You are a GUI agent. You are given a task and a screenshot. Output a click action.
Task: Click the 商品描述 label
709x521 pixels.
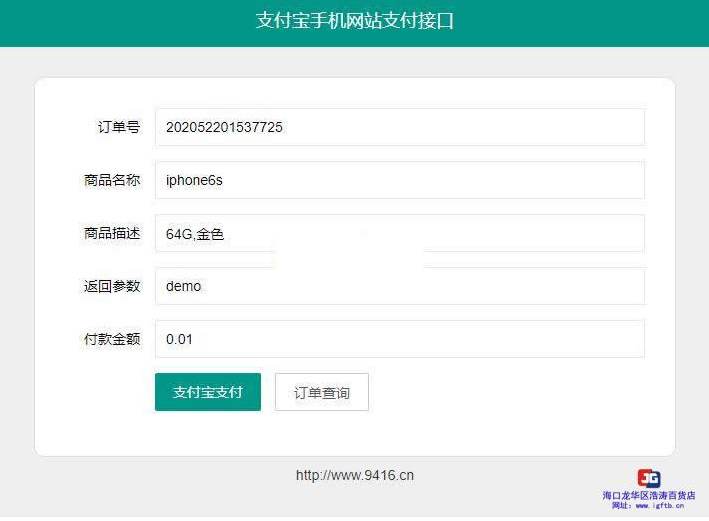(112, 233)
